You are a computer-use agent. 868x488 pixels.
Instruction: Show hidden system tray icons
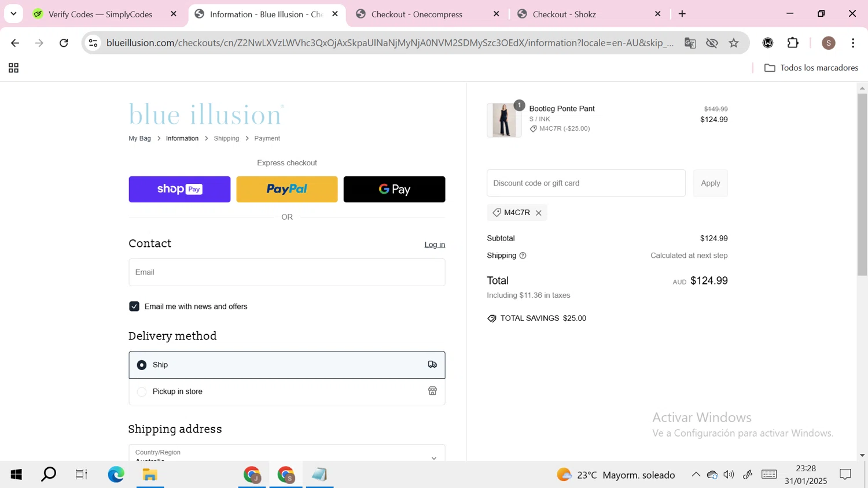point(696,475)
